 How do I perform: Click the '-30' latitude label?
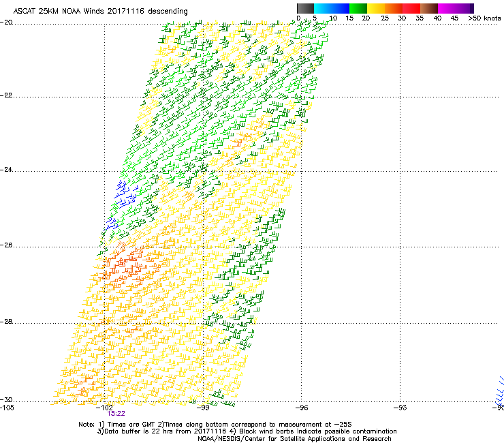point(6,400)
